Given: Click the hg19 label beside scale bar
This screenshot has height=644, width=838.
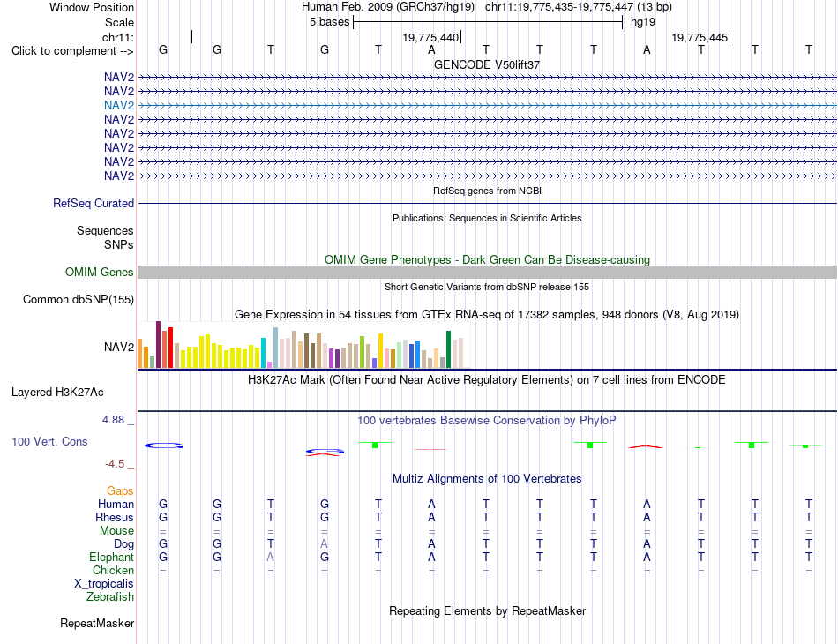Looking at the screenshot, I should coord(643,22).
